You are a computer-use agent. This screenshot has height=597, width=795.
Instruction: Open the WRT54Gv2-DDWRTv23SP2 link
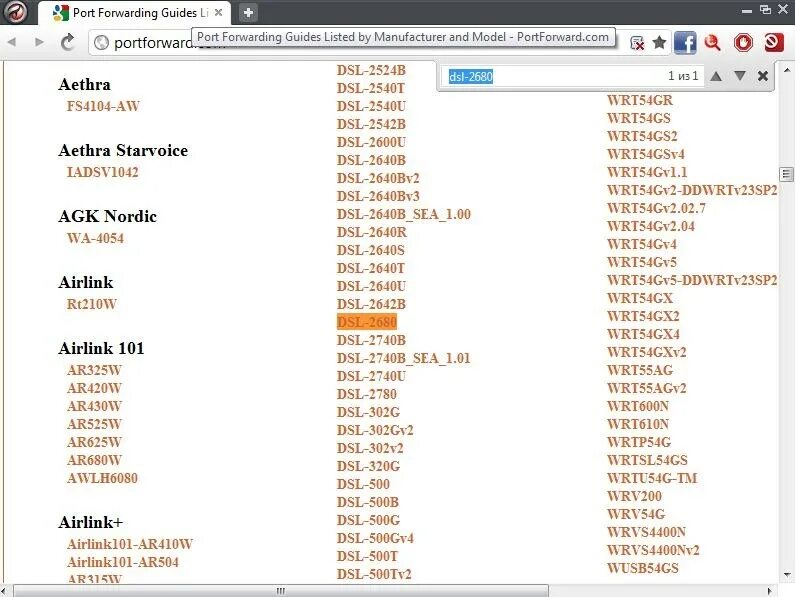click(x=692, y=190)
